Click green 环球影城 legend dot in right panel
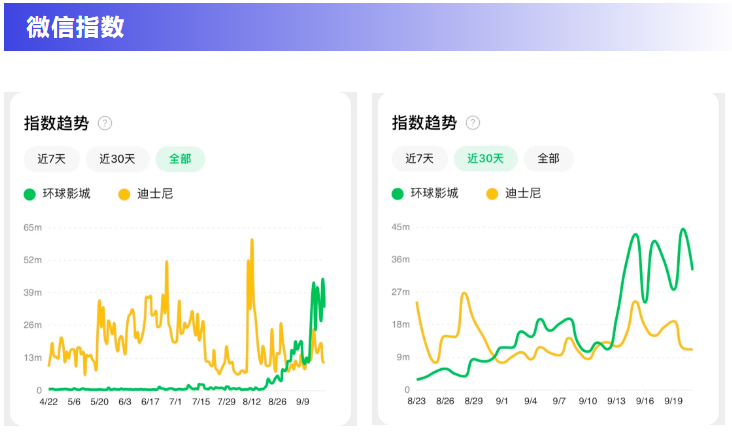732x440 pixels. click(397, 194)
